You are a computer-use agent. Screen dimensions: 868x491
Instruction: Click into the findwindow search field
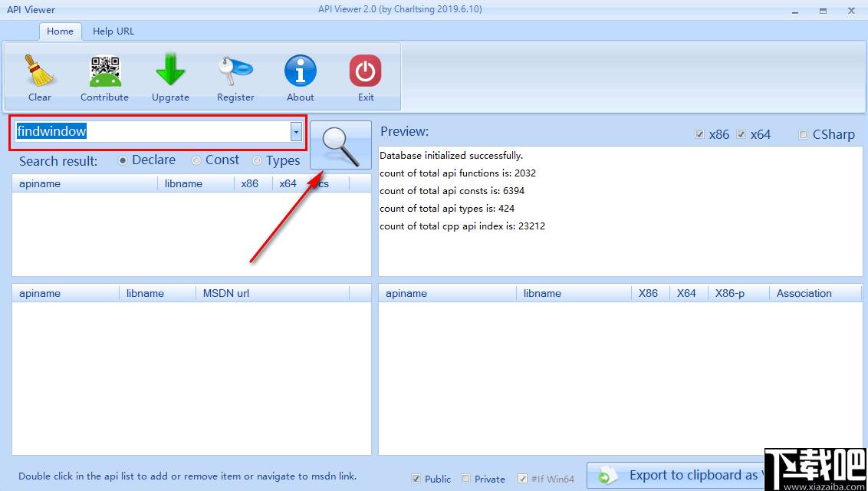(x=153, y=132)
